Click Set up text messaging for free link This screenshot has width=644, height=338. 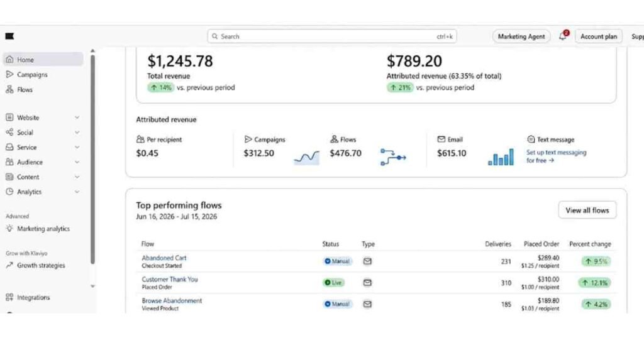[556, 156]
